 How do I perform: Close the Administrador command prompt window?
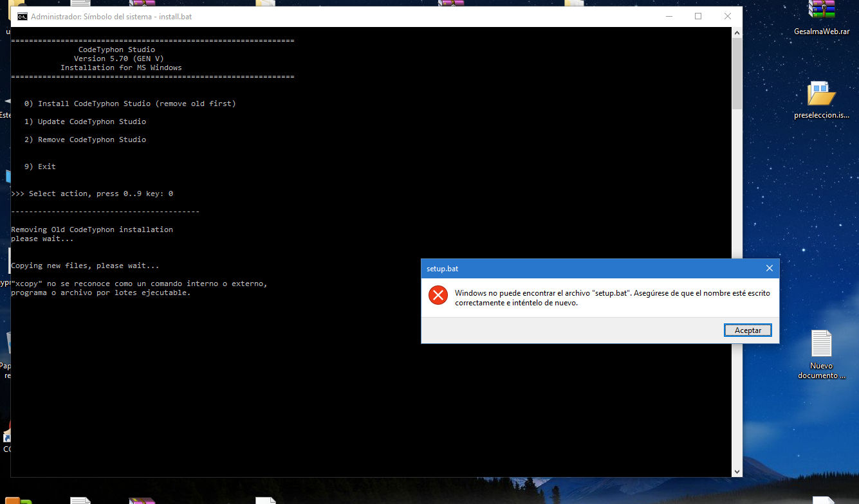tap(728, 16)
